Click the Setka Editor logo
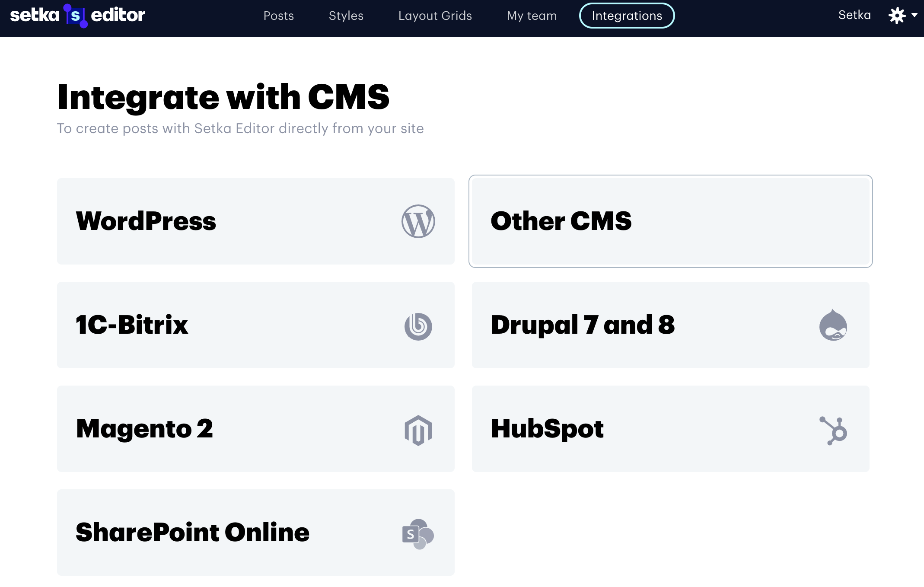 coord(78,16)
